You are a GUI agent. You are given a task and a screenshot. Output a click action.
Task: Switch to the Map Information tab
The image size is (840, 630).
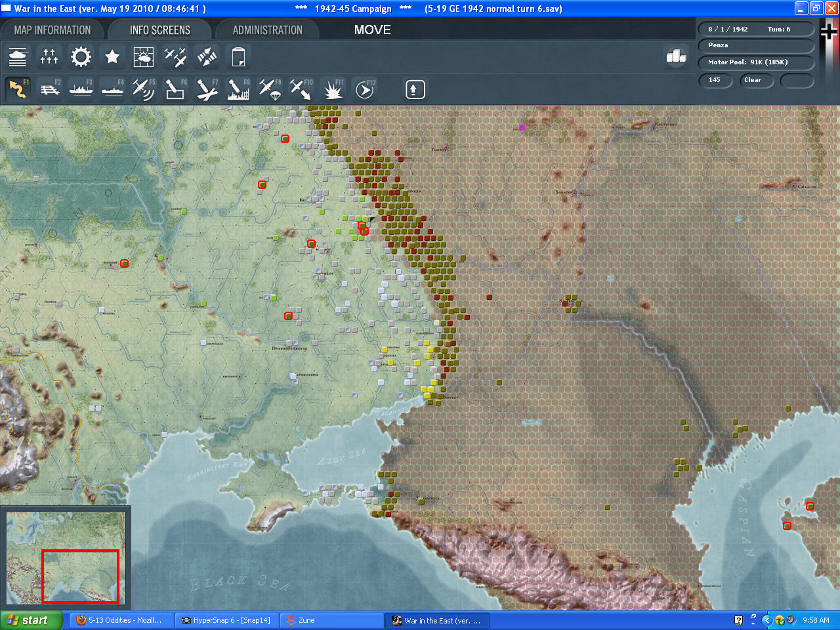pos(52,30)
